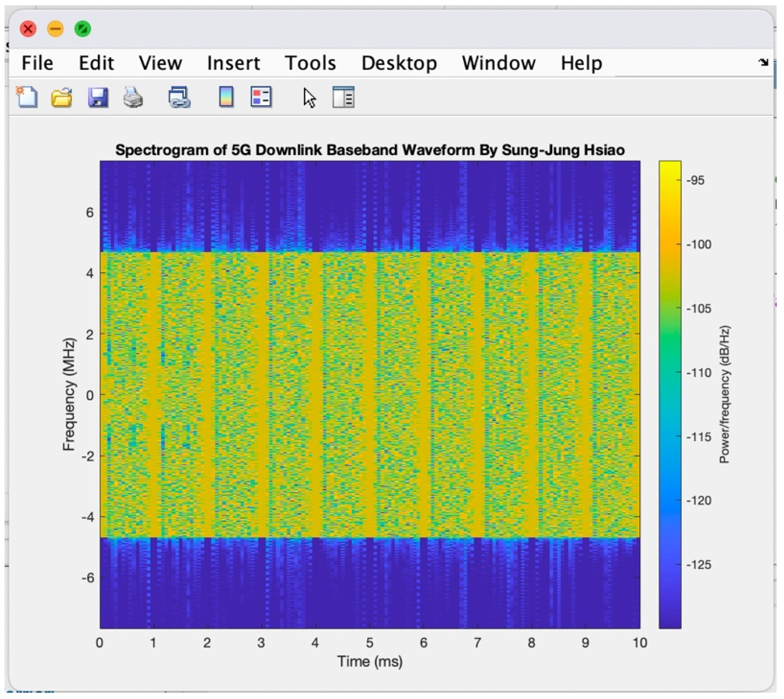The height and width of the screenshot is (699, 784).
Task: Open the Property Inspector icon
Action: coord(343,97)
